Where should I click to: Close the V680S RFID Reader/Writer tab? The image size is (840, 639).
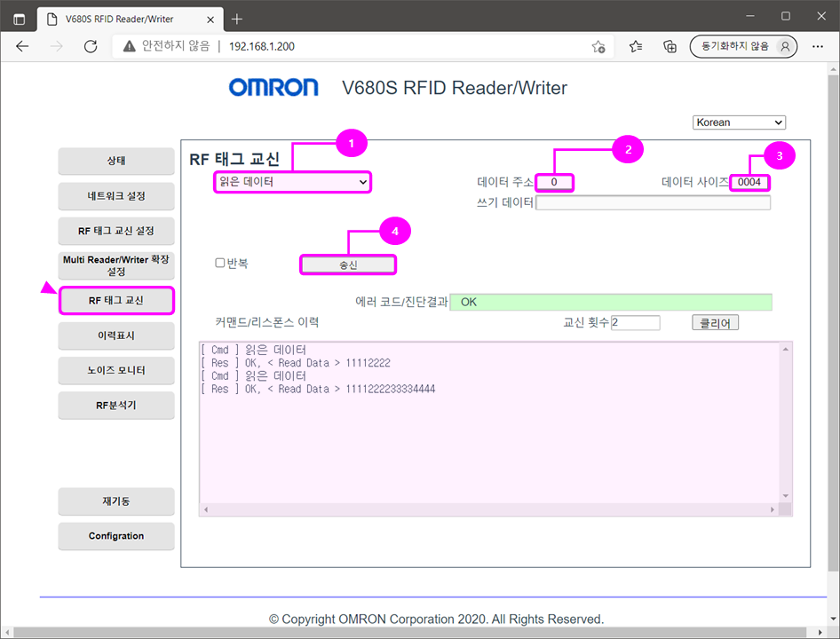tap(210, 20)
